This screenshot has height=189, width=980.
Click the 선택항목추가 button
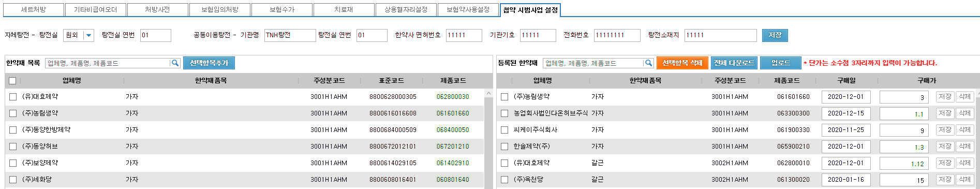coord(209,63)
